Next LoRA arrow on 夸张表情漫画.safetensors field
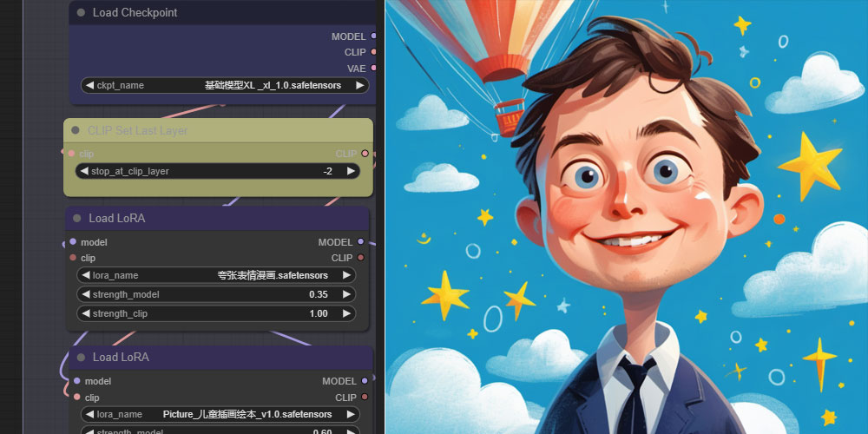Image resolution: width=868 pixels, height=434 pixels. pyautogui.click(x=346, y=275)
